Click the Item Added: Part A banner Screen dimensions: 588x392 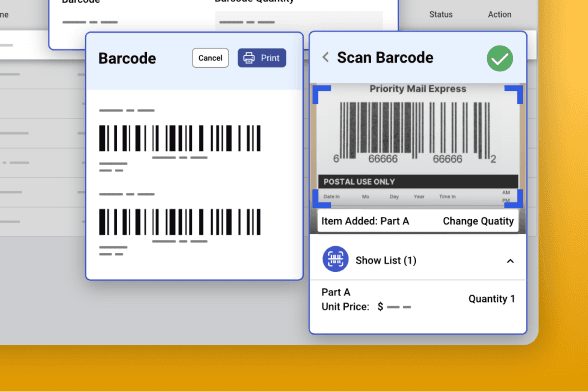[x=418, y=221]
